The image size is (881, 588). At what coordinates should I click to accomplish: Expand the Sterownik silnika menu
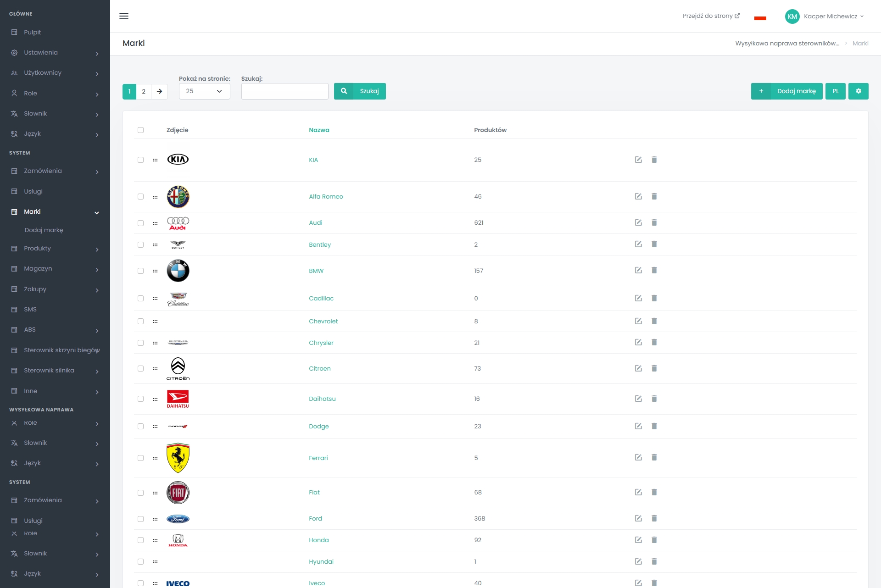[55, 371]
